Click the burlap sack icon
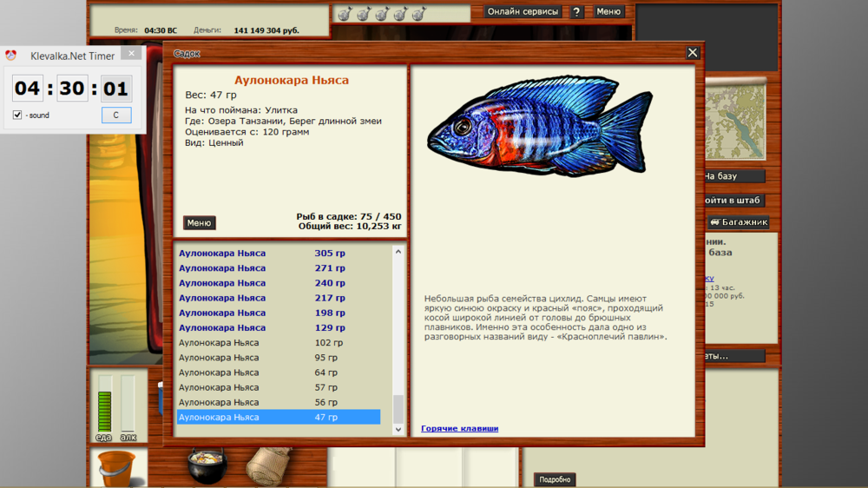868x488 pixels. pos(268,465)
